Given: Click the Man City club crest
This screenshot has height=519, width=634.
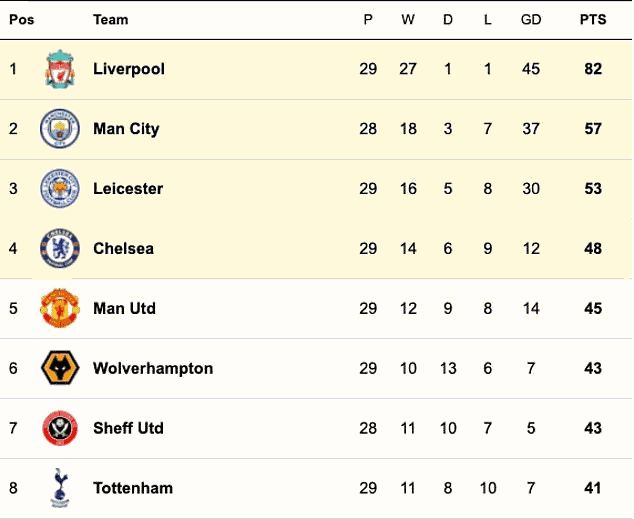Looking at the screenshot, I should click(x=60, y=129).
